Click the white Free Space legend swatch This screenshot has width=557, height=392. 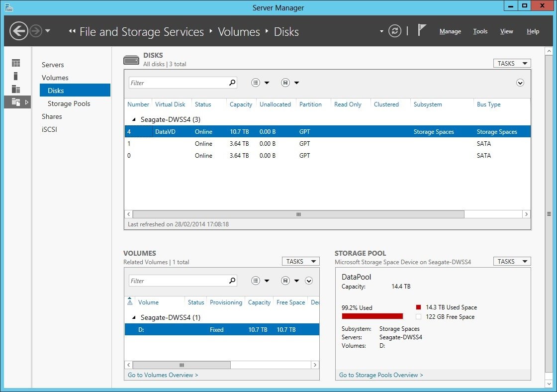tap(418, 317)
